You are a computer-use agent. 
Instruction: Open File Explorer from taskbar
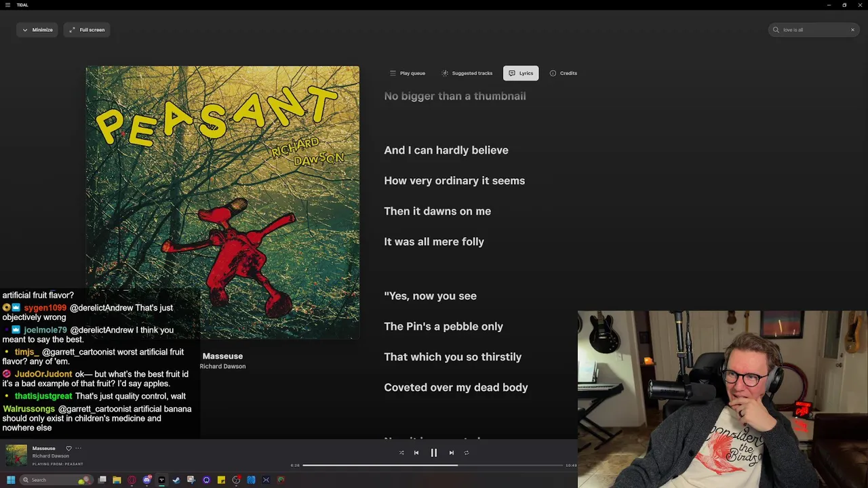tap(117, 480)
